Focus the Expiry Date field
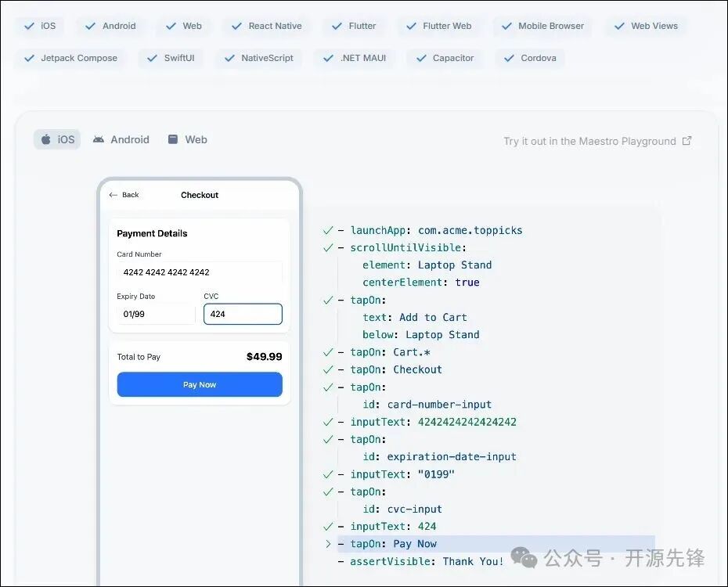This screenshot has height=587, width=728. point(156,314)
